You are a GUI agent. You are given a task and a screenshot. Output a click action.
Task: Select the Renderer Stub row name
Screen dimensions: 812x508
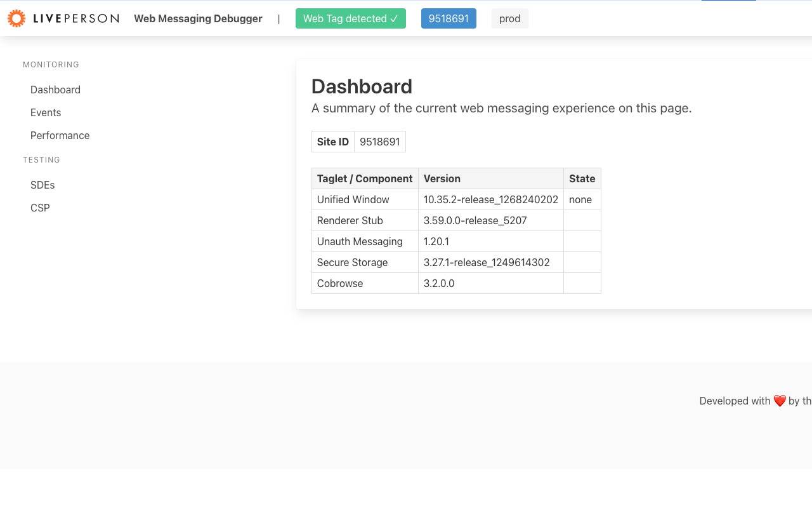coord(365,220)
